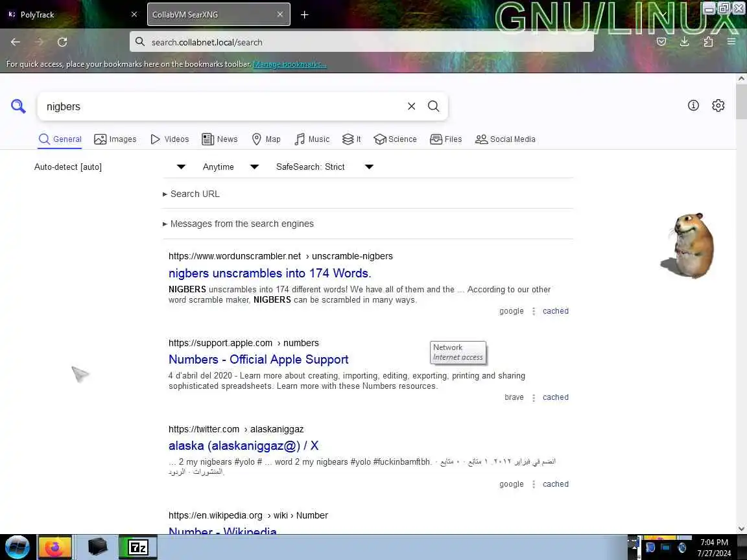Open the SearXNG about info icon
This screenshot has width=747, height=560.
click(x=693, y=106)
